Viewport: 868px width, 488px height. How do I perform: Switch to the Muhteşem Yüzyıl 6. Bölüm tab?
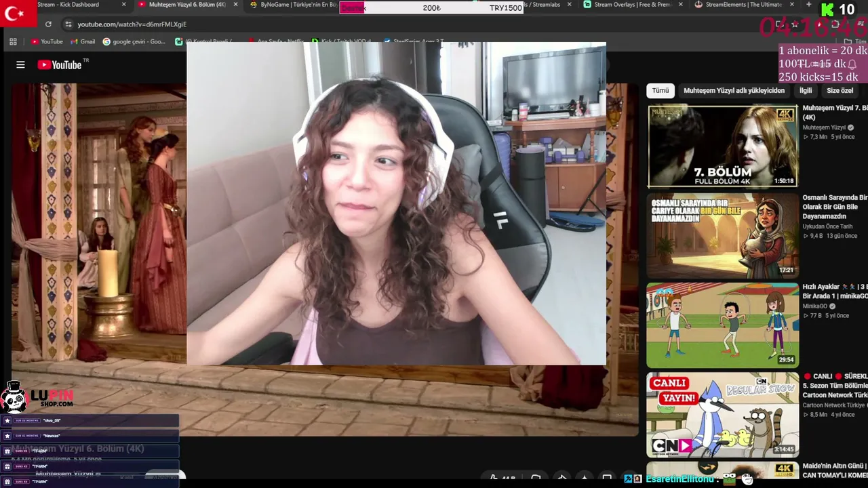tap(188, 5)
